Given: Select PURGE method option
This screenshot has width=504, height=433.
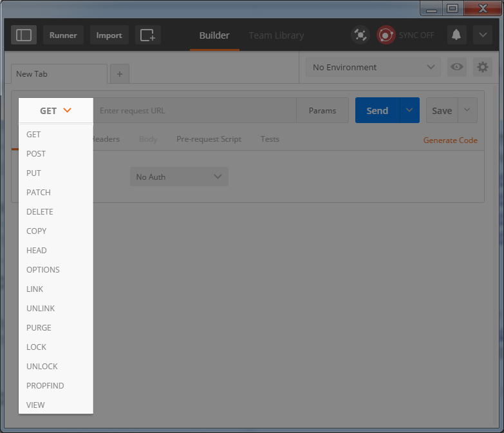Looking at the screenshot, I should point(56,327).
